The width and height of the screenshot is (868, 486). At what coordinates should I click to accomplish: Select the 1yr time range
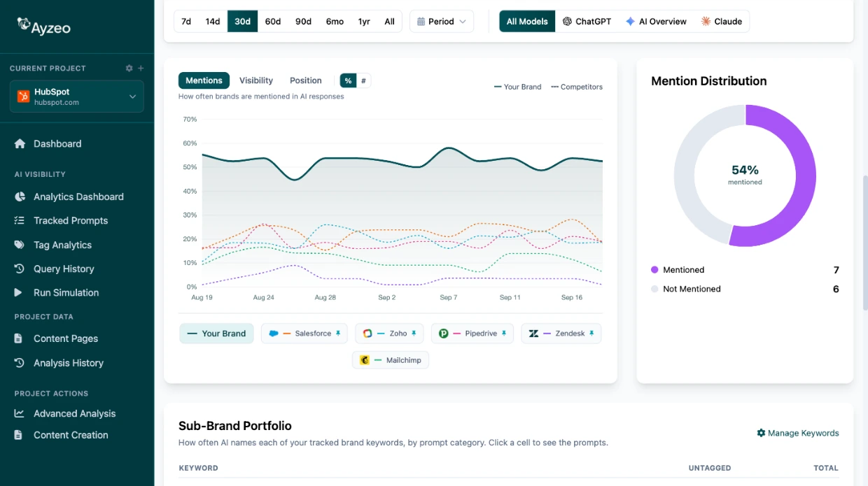(x=364, y=21)
